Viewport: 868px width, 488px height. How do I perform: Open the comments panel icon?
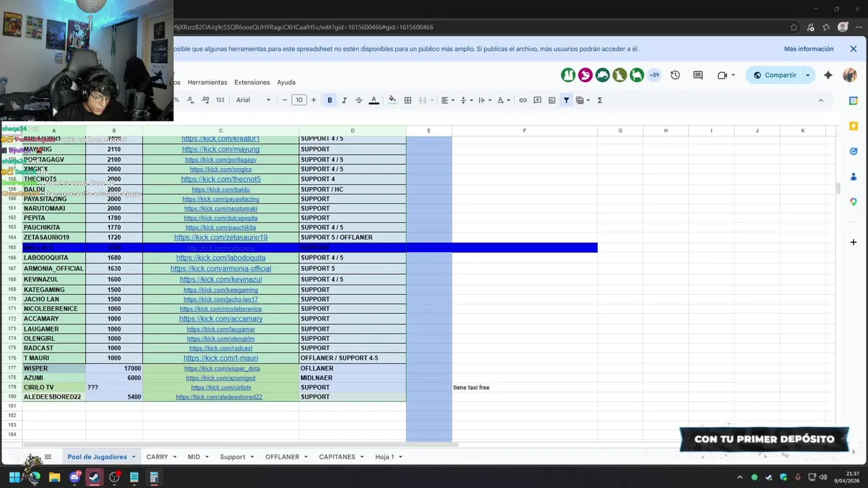click(x=698, y=75)
